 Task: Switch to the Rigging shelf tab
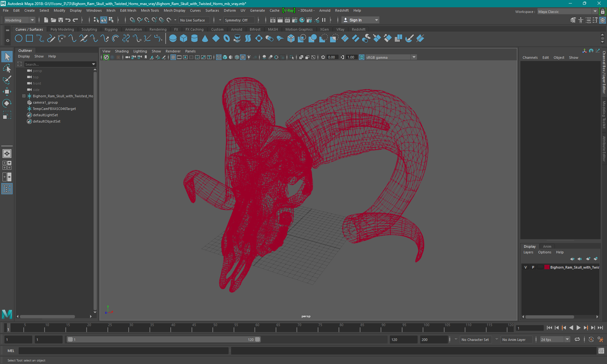tap(111, 29)
